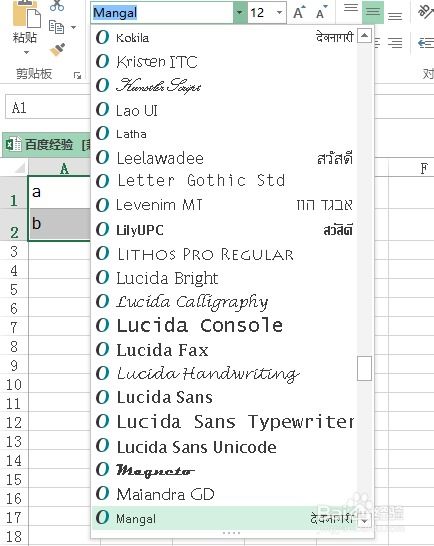
Task: Click the font name box showing Mangal
Action: click(162, 13)
